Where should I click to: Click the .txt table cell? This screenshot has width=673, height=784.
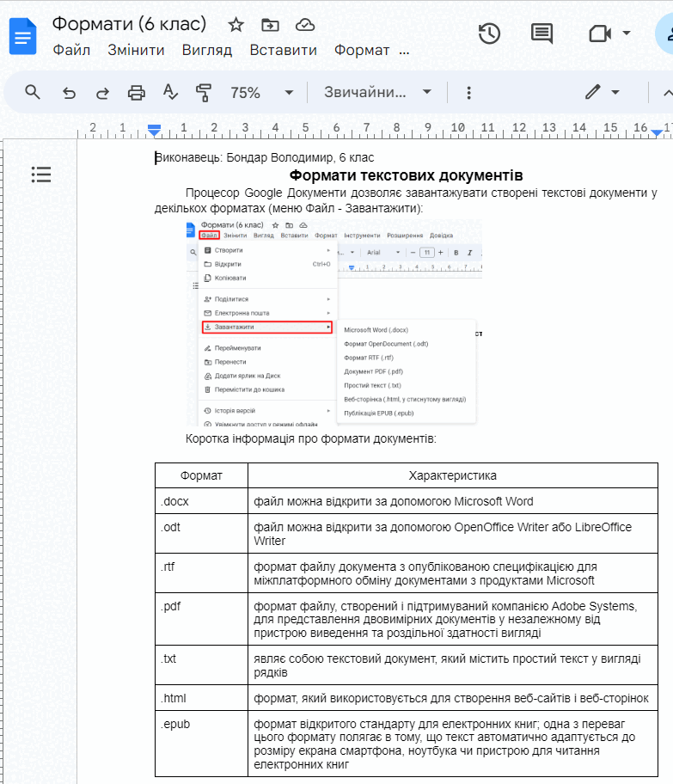(x=201, y=665)
